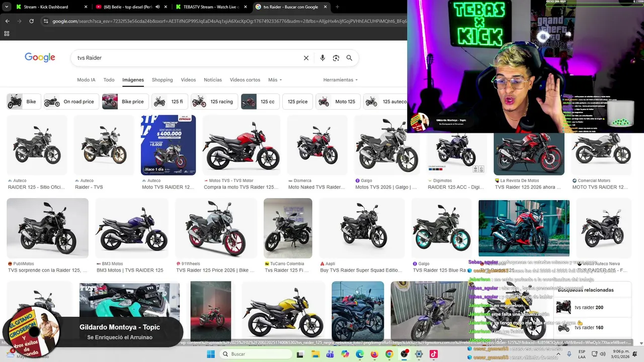Open site information icon in address bar

tap(46, 21)
